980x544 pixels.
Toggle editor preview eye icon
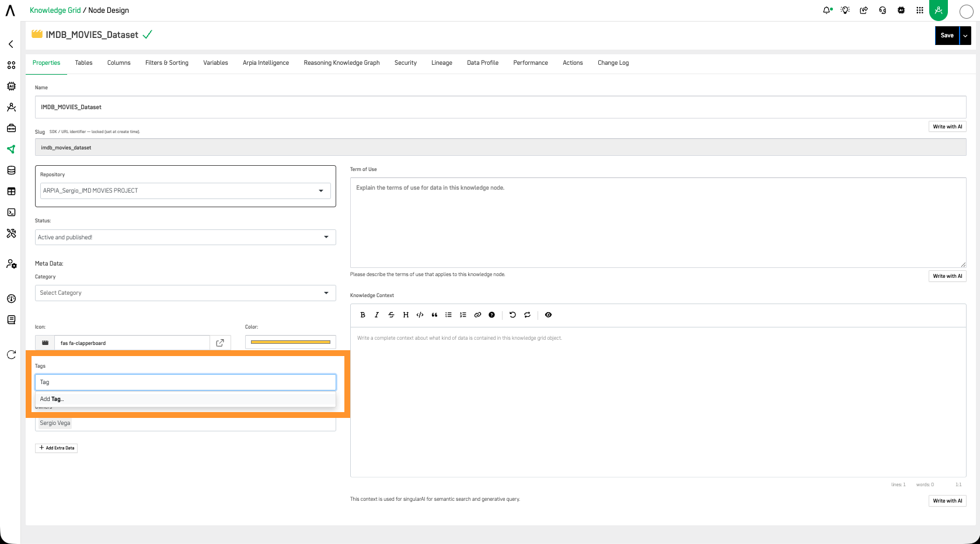point(548,315)
